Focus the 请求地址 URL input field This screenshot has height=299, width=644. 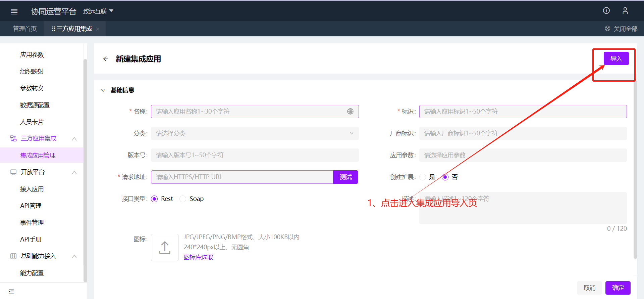[x=242, y=177]
